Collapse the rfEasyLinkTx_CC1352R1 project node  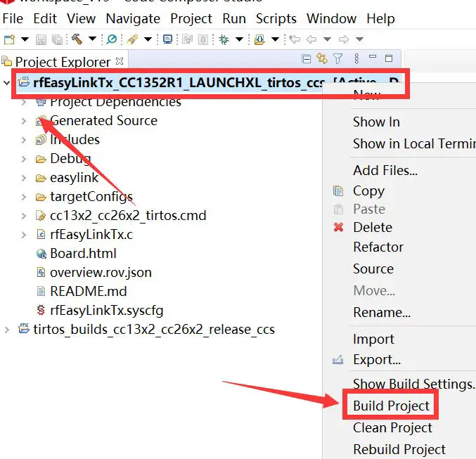[6, 82]
